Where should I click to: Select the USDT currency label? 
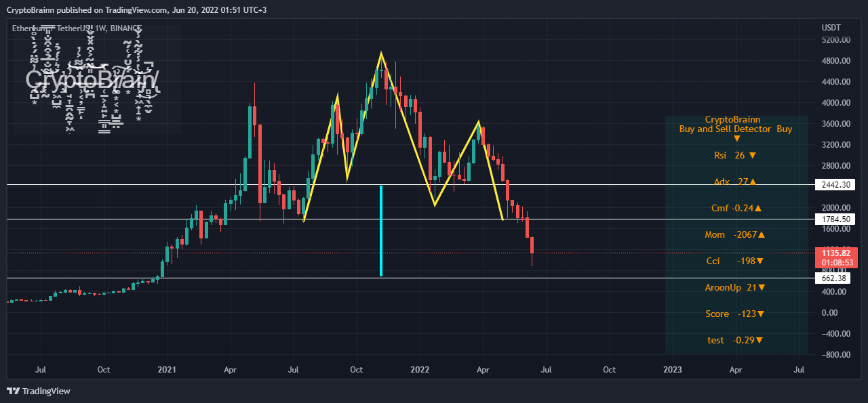831,28
